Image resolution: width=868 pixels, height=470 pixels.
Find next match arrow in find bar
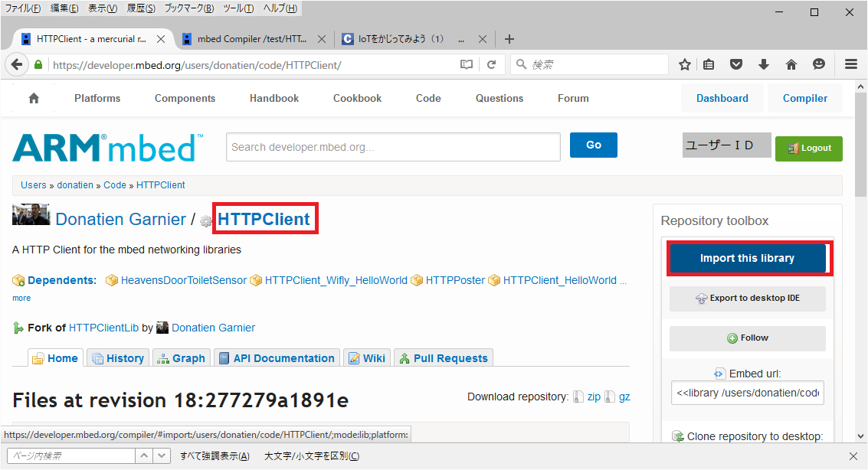coord(161,455)
